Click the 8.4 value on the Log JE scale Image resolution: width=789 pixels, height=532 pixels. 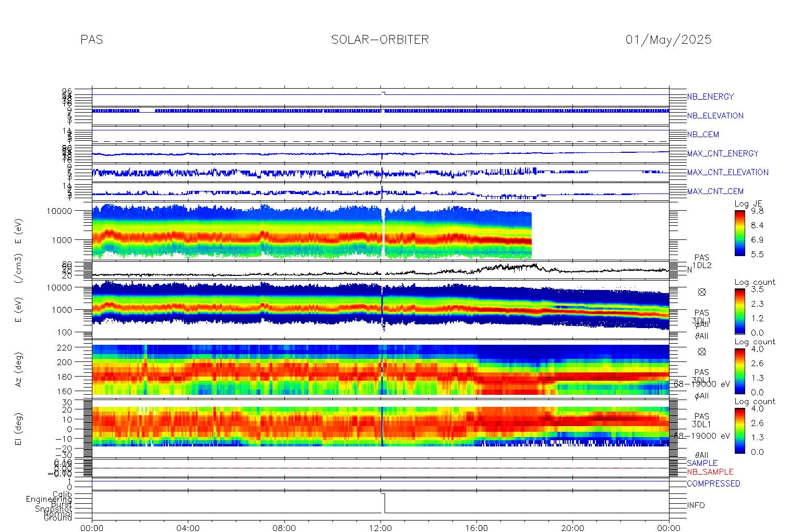point(757,226)
